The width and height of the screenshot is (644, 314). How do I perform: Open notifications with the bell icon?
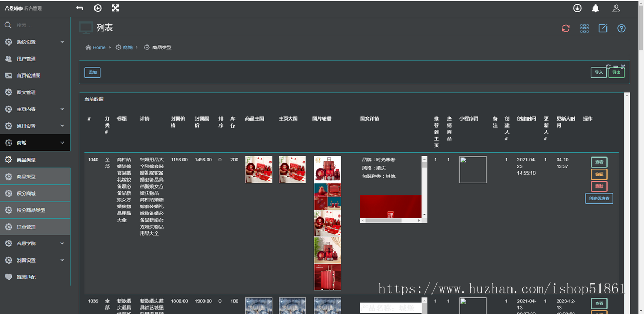[x=596, y=8]
